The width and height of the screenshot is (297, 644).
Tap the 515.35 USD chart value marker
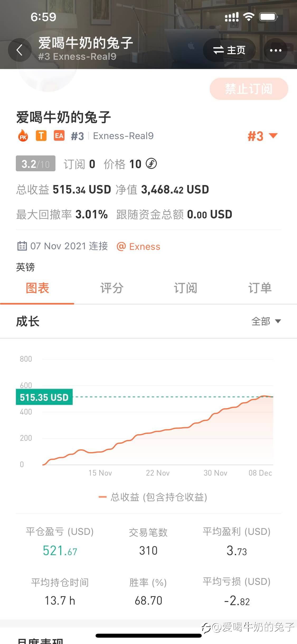(44, 397)
